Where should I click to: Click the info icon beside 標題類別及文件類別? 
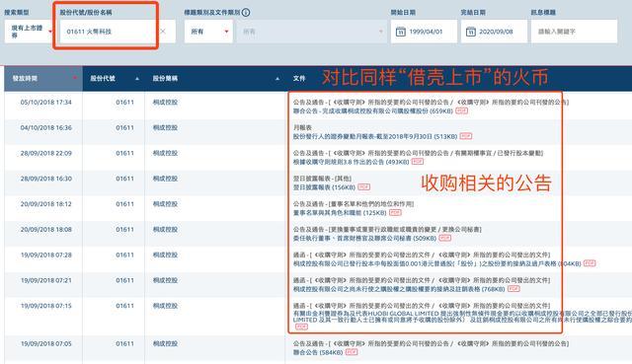point(246,13)
